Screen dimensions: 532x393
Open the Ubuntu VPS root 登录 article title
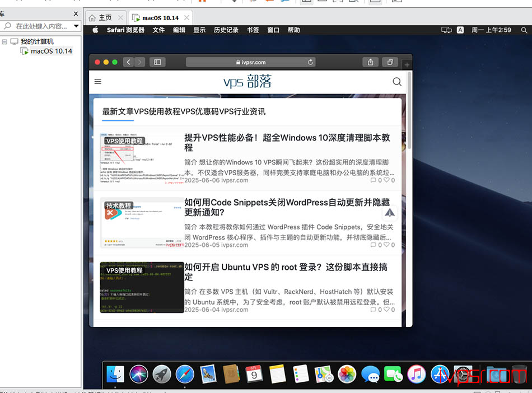(286, 272)
